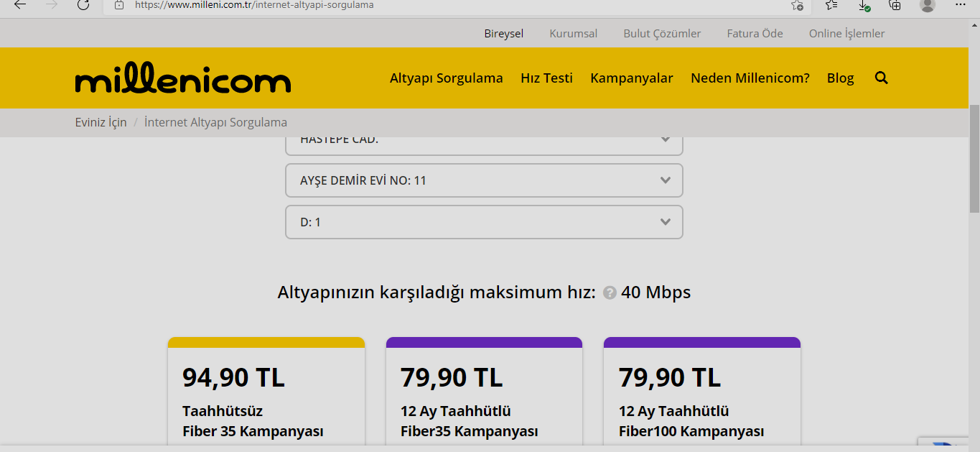980x452 pixels.
Task: Open the collections icon in toolbar
Action: tap(895, 5)
